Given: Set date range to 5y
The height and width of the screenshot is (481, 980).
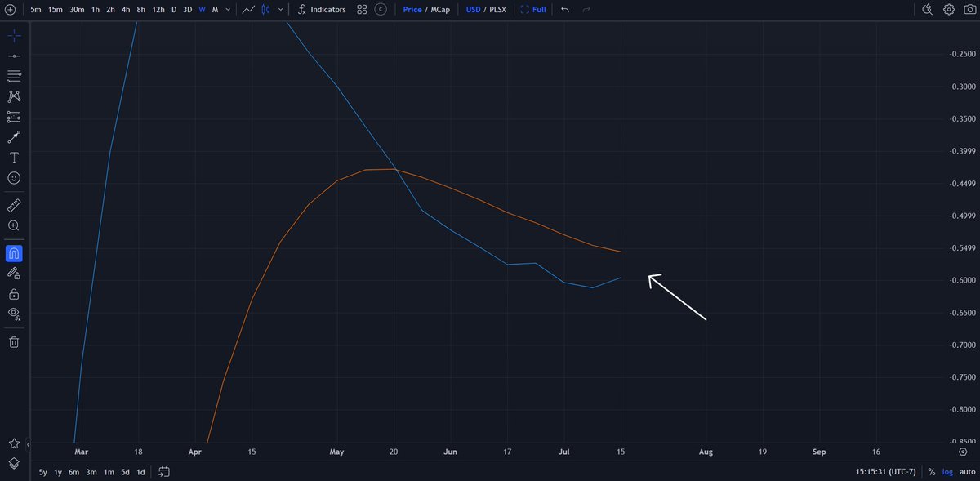Looking at the screenshot, I should pyautogui.click(x=42, y=472).
